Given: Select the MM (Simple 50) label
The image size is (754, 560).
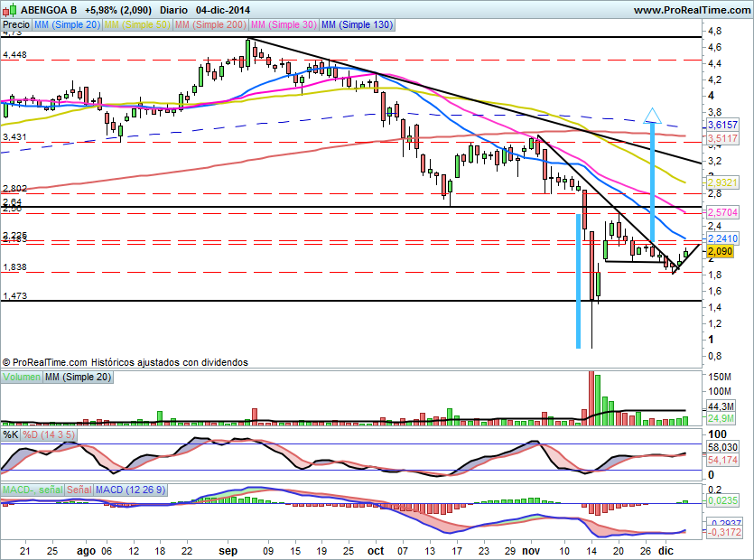Looking at the screenshot, I should pos(138,25).
